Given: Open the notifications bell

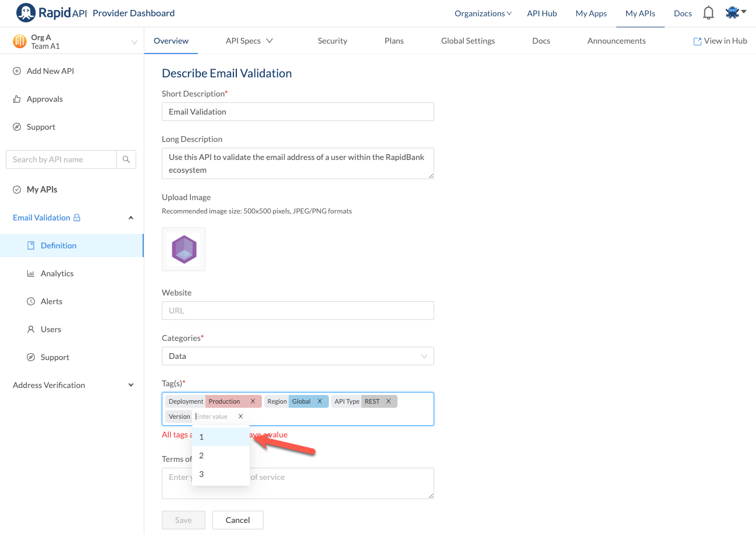Looking at the screenshot, I should pos(708,13).
